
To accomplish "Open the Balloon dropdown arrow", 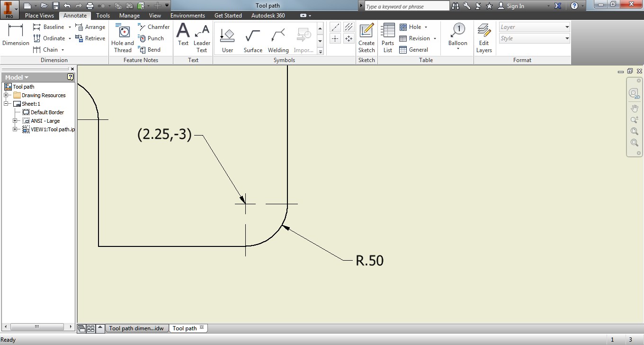I will [457, 47].
